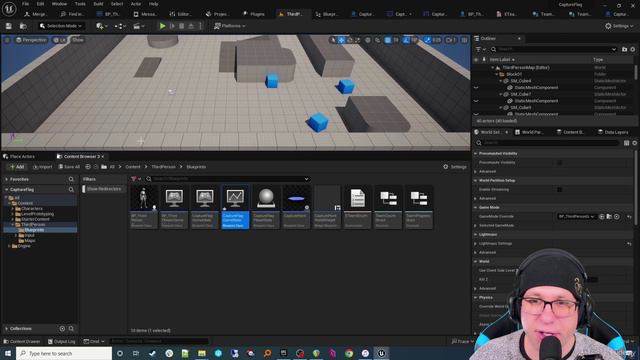Click the Outliner new folder icon
The image size is (640, 360).
[624, 49]
